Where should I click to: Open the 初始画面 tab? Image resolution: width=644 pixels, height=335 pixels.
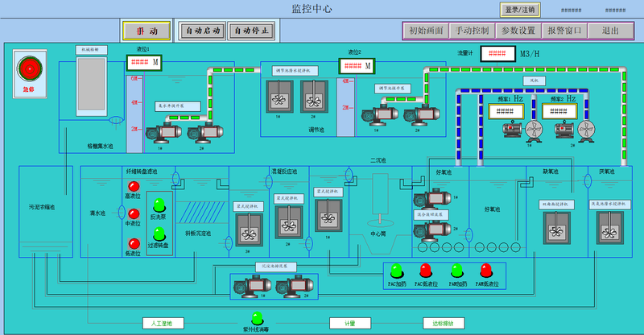pos(426,31)
